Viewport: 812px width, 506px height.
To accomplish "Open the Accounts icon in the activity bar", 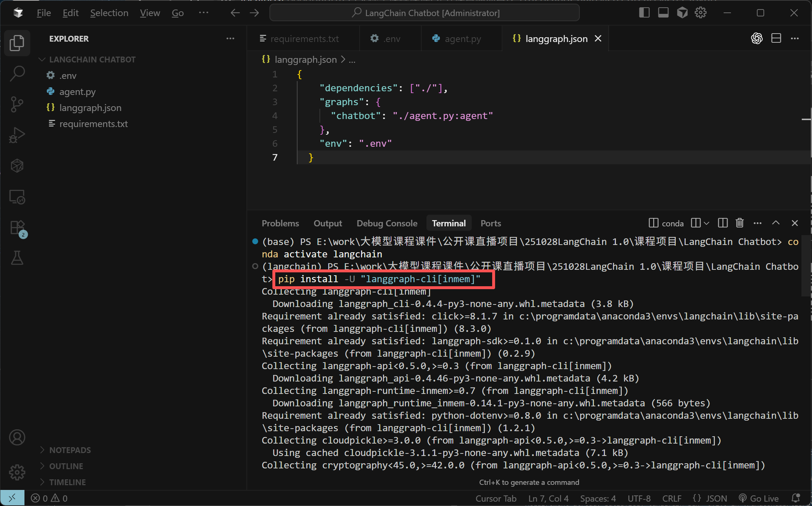I will point(17,437).
